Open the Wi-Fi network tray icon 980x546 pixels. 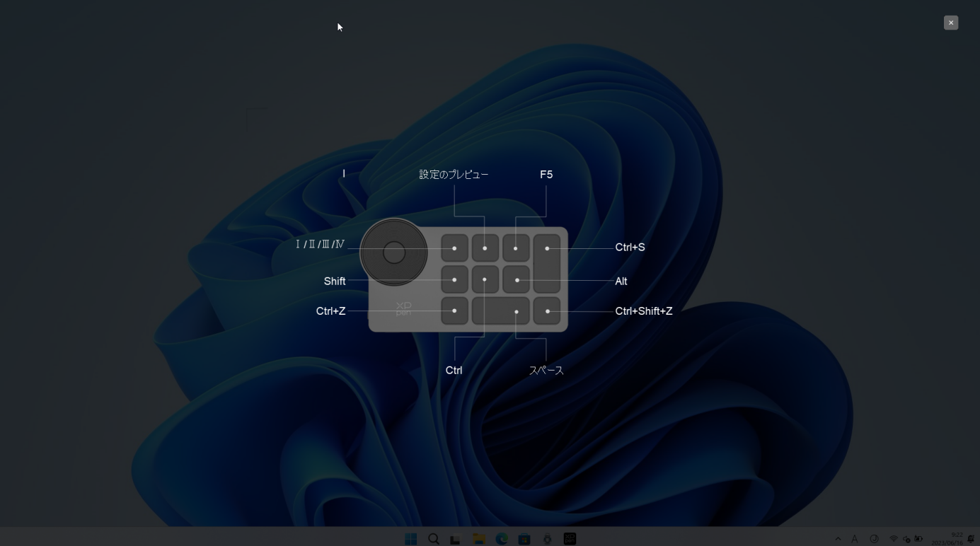[x=894, y=539]
